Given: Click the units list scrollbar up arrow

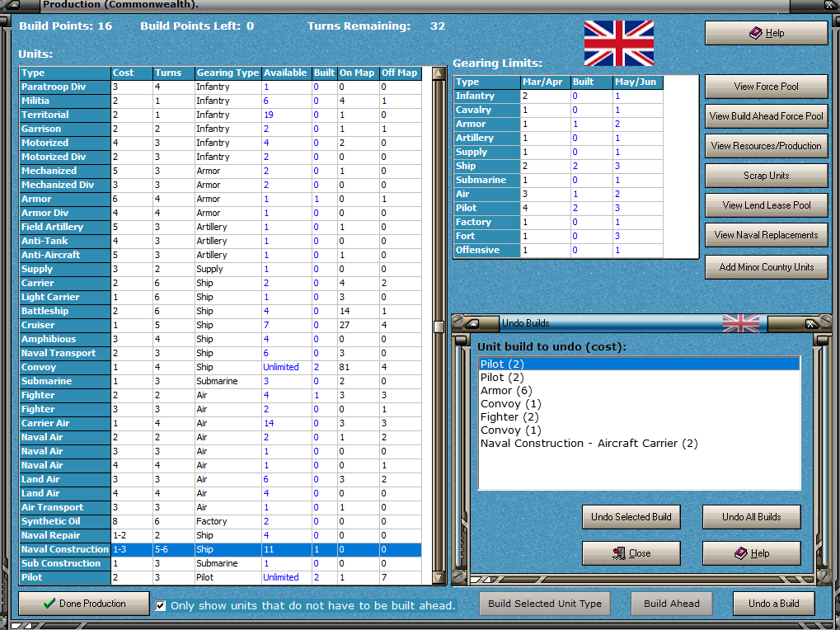Looking at the screenshot, I should coord(439,73).
